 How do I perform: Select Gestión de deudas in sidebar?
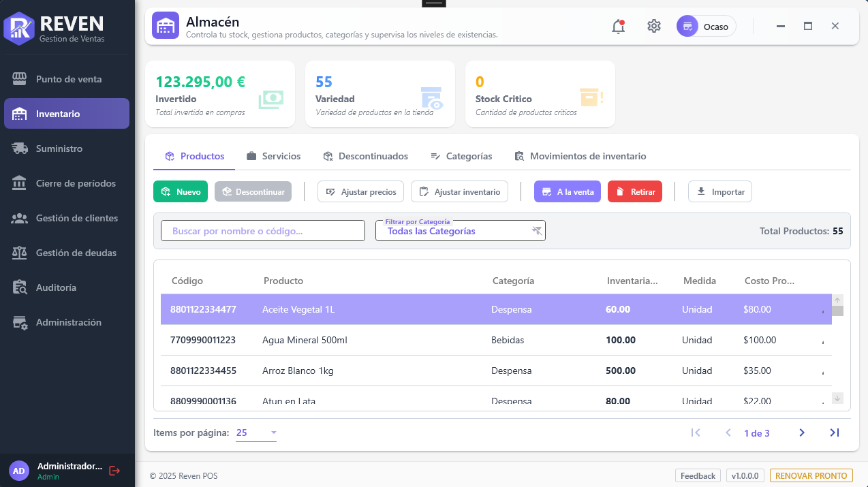pyautogui.click(x=76, y=253)
